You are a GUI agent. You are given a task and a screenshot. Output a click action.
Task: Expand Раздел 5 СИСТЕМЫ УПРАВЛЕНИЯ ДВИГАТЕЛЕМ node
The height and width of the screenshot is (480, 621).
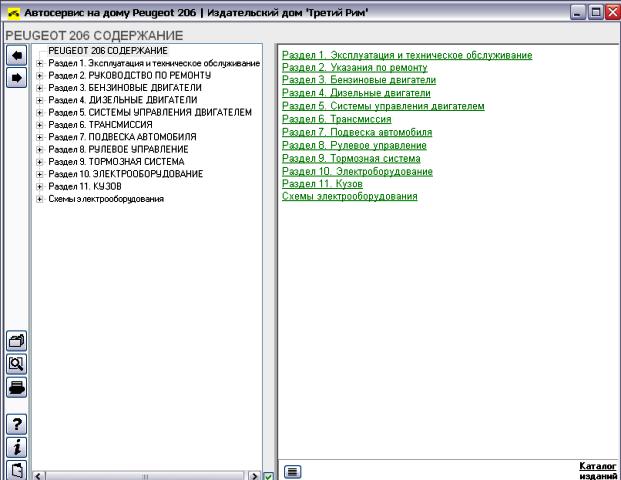pos(40,112)
